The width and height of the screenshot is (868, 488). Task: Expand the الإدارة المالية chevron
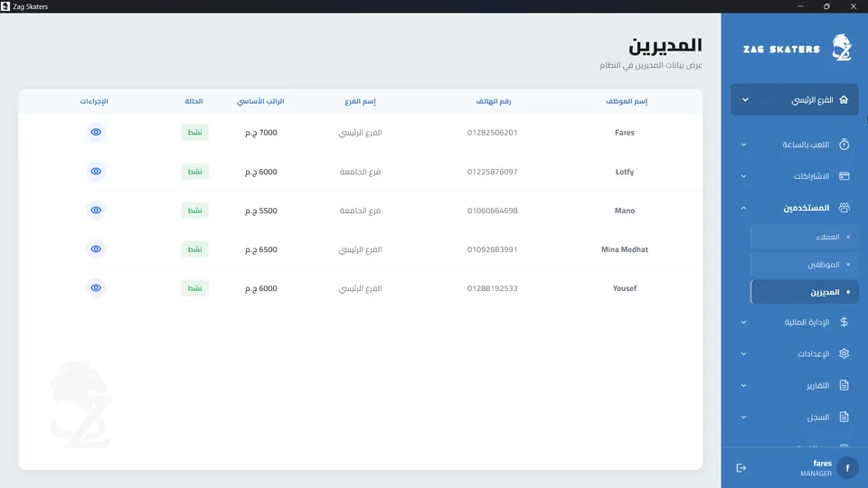click(x=743, y=323)
